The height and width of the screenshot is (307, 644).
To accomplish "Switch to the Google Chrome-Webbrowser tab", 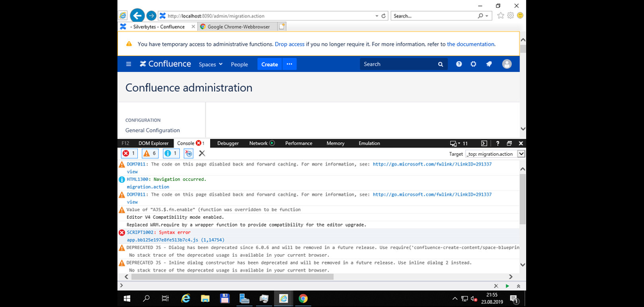I will point(237,26).
